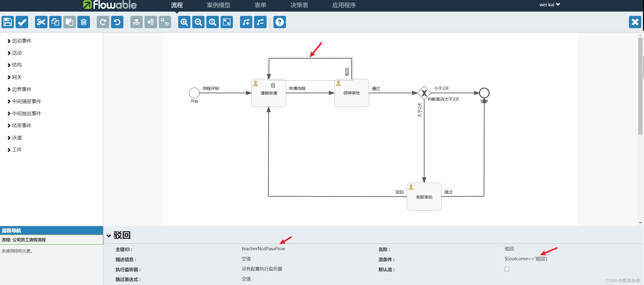Expand the 结束事件 palette group
This screenshot has width=644, height=285.
(19, 126)
